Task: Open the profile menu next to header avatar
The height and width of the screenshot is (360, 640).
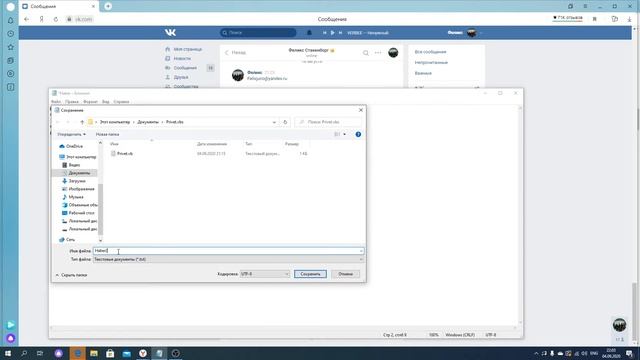Action: click(480, 33)
